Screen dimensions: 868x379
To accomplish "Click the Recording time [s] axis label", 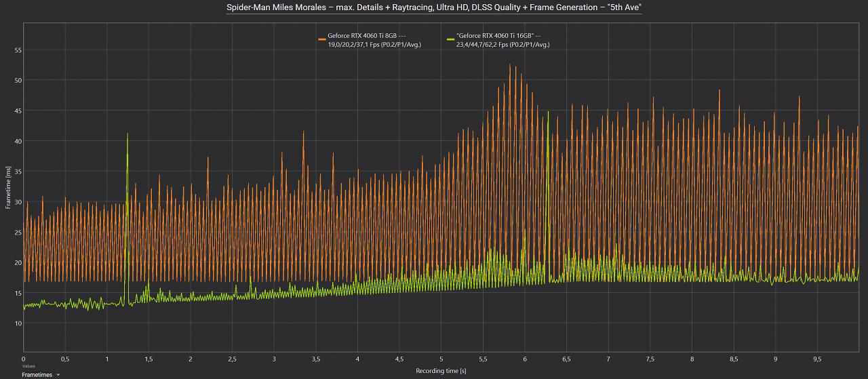I will (441, 371).
